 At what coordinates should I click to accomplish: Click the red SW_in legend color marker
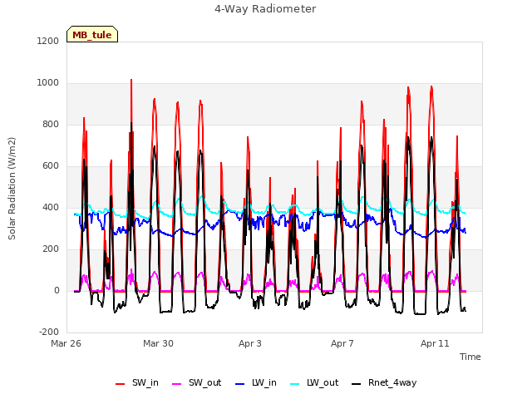tap(120, 384)
